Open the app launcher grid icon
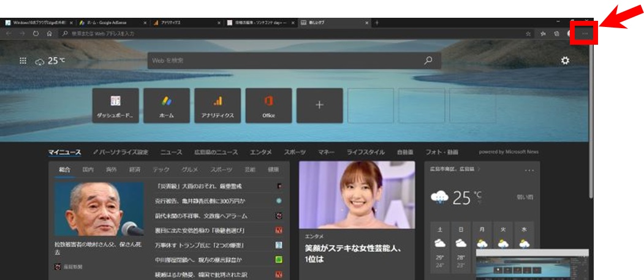The width and height of the screenshot is (644, 280). (x=23, y=61)
